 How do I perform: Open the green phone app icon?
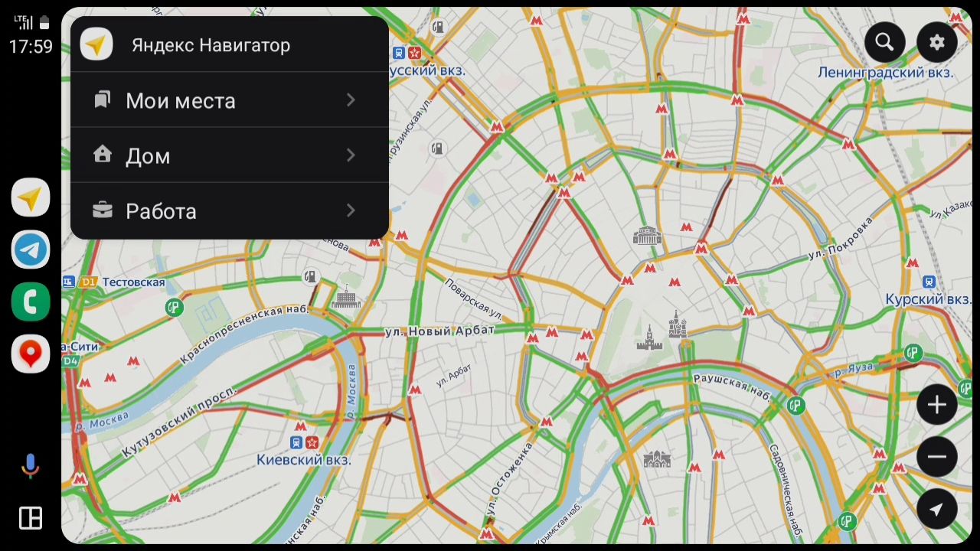tap(31, 302)
